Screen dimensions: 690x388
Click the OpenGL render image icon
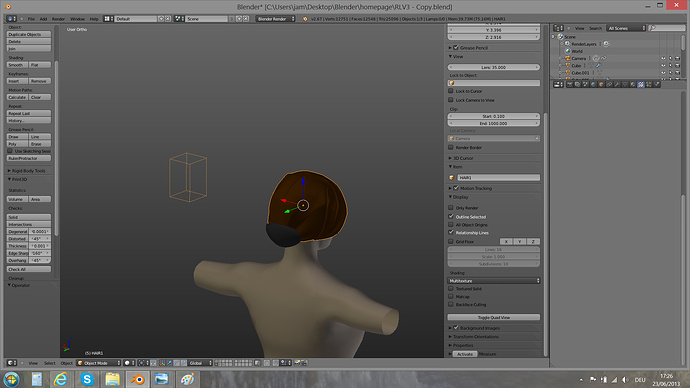coord(297,363)
